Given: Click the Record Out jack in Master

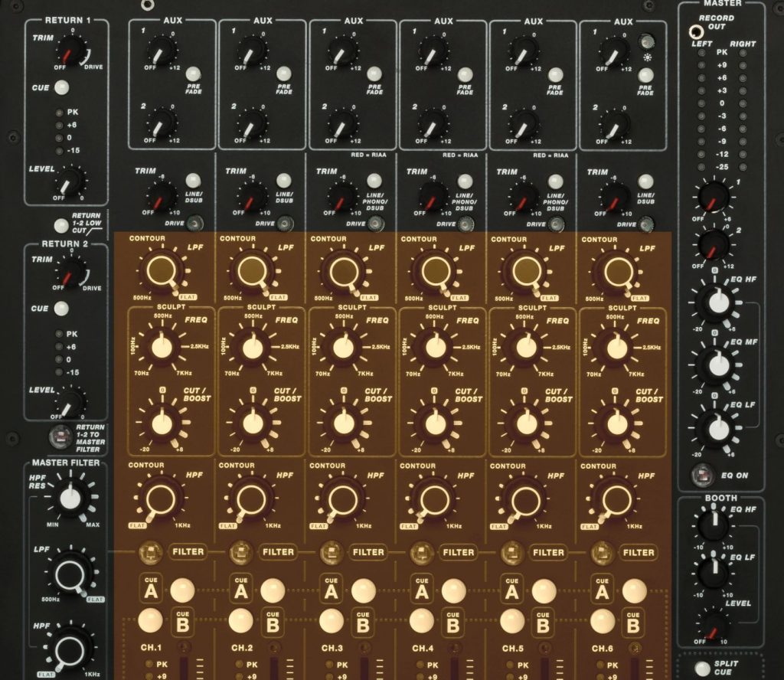Looking at the screenshot, I should [695, 31].
